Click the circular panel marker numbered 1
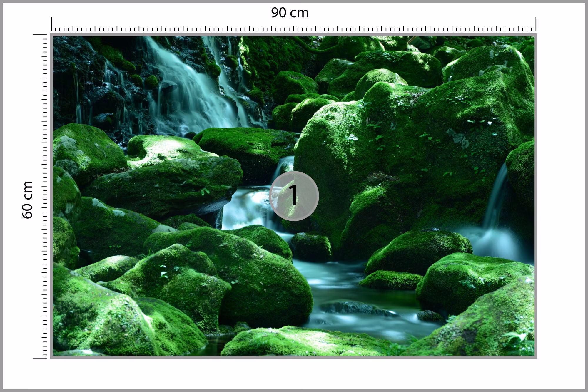 tap(294, 196)
